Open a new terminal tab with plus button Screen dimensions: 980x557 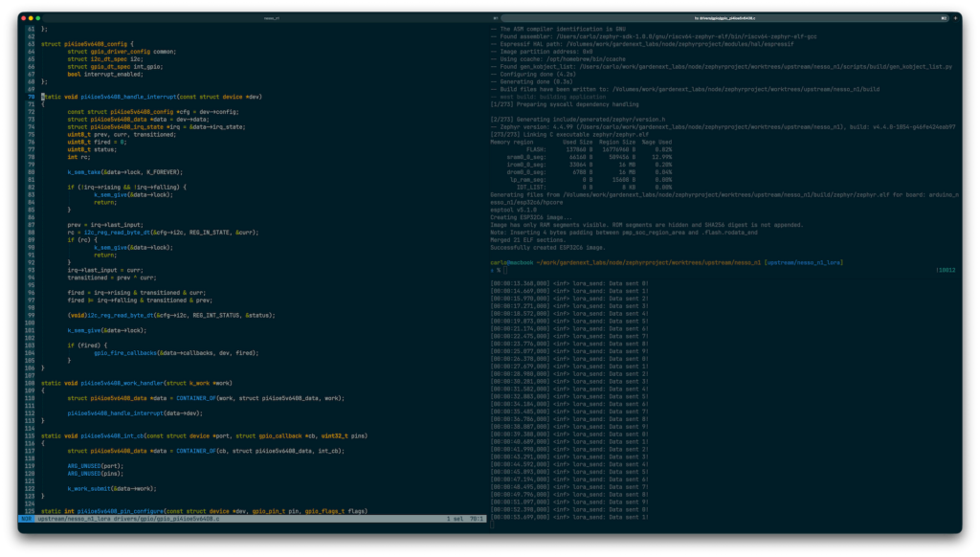click(x=956, y=18)
